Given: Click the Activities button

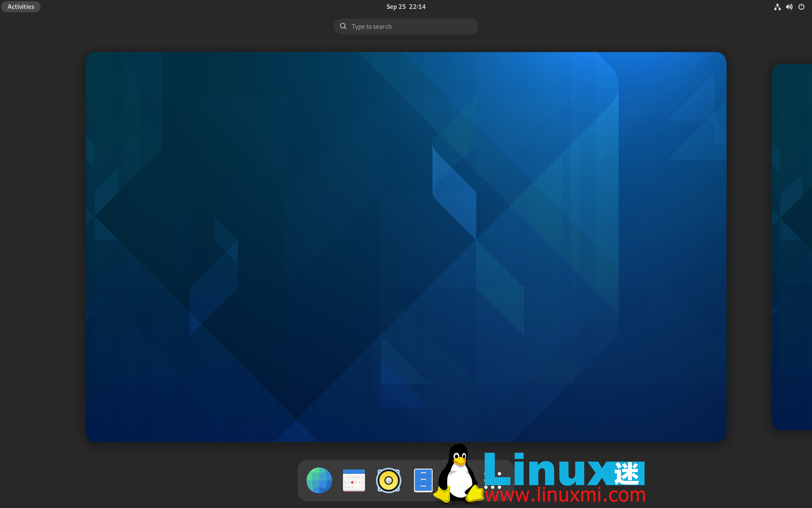Looking at the screenshot, I should (x=21, y=7).
